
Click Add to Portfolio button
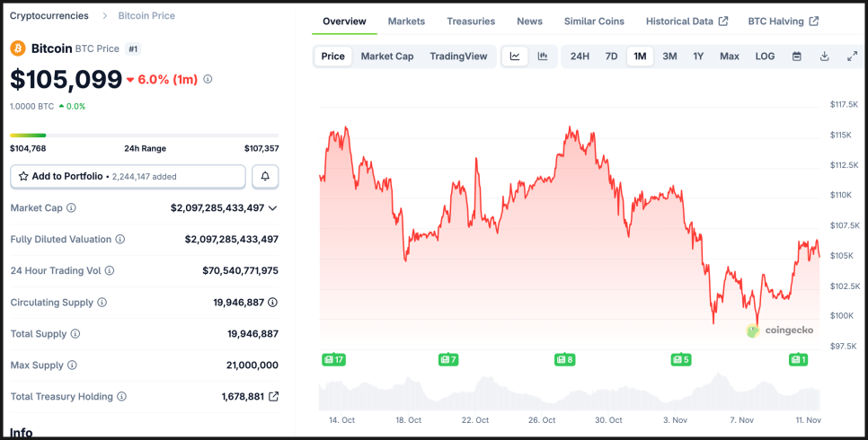pos(128,177)
